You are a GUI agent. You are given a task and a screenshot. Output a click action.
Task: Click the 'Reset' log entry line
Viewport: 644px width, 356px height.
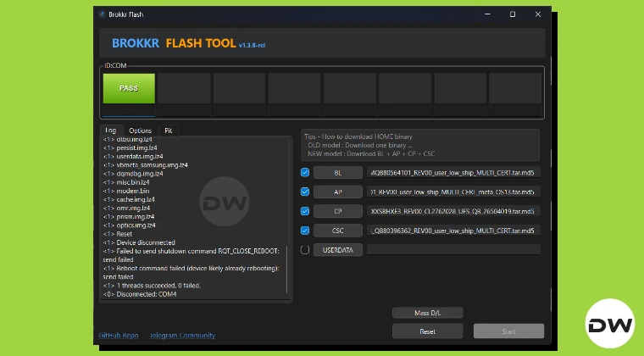click(118, 234)
